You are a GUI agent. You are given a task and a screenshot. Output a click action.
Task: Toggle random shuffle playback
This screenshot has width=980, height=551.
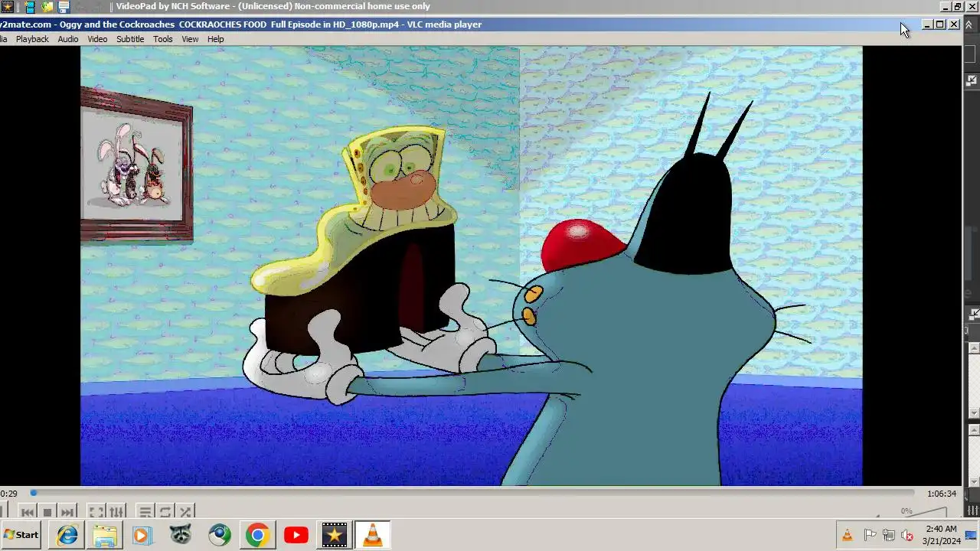pyautogui.click(x=185, y=512)
